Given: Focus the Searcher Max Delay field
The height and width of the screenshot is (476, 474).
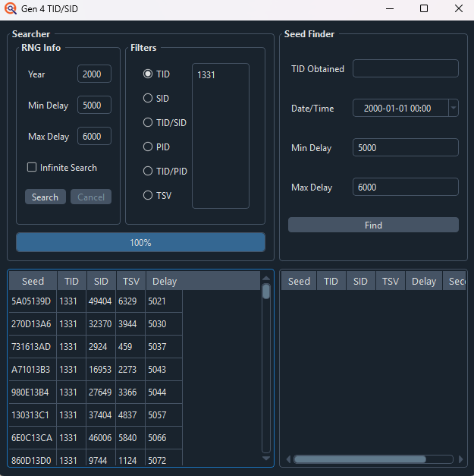Looking at the screenshot, I should (94, 136).
